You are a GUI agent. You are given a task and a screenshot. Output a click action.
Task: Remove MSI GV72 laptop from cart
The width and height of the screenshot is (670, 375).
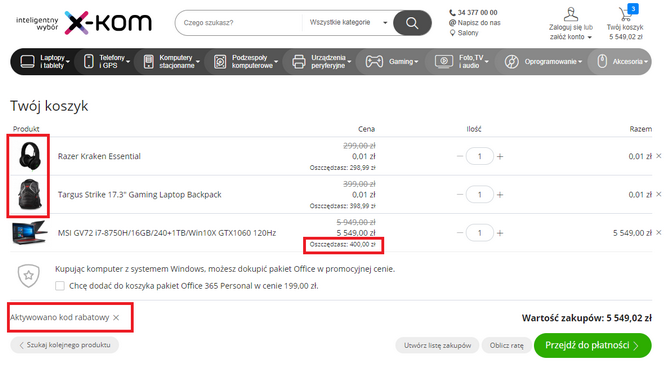[x=659, y=232]
